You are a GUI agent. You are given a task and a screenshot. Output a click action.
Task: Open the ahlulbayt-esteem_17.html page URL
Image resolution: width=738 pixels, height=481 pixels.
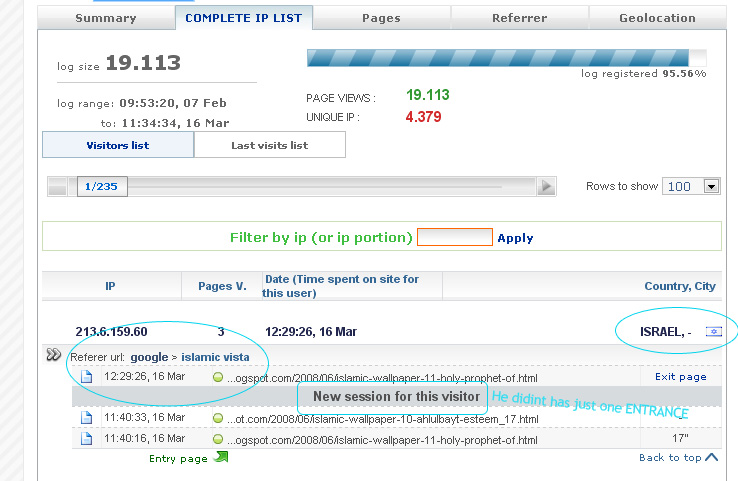[x=383, y=419]
